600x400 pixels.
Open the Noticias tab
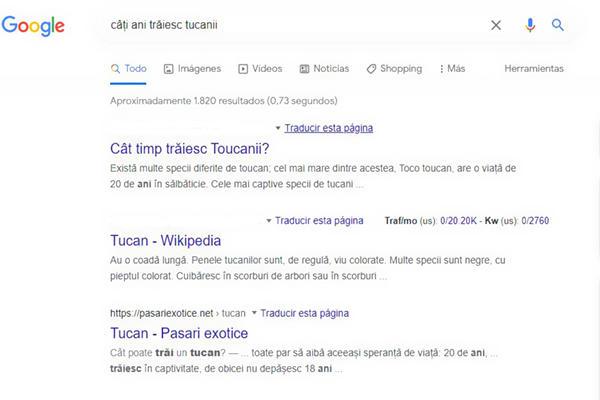324,69
